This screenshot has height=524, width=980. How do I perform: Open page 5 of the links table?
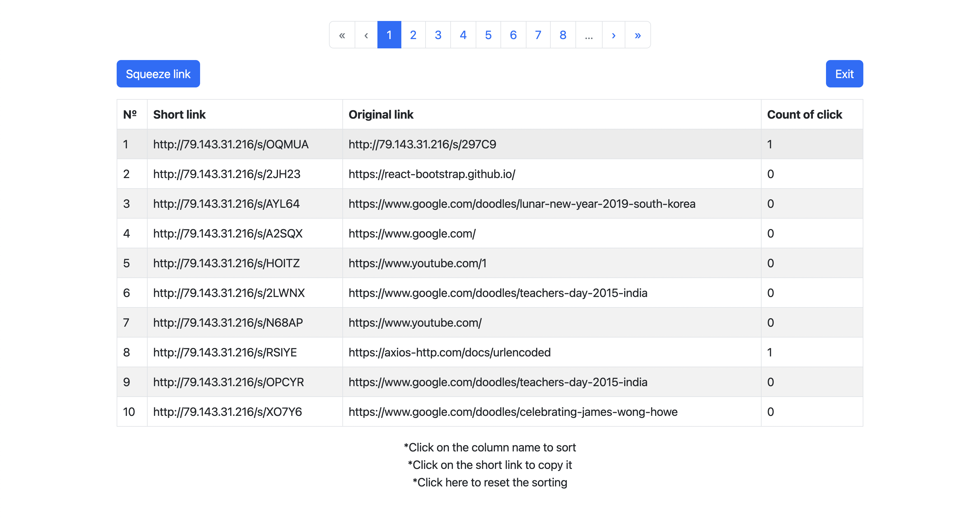(488, 35)
